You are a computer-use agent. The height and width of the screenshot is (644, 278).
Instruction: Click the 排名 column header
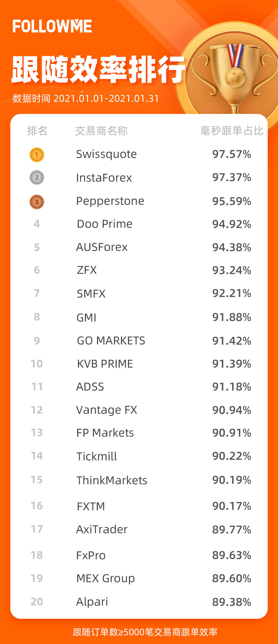click(37, 131)
